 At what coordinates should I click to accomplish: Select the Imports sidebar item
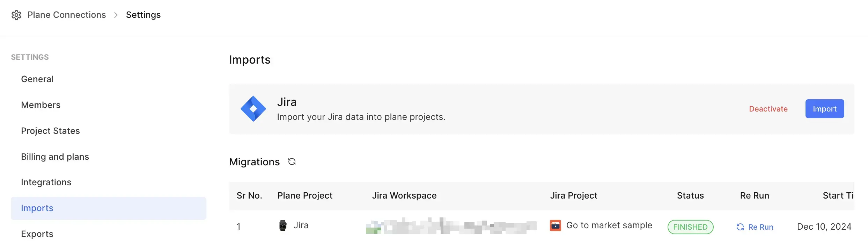(x=109, y=208)
